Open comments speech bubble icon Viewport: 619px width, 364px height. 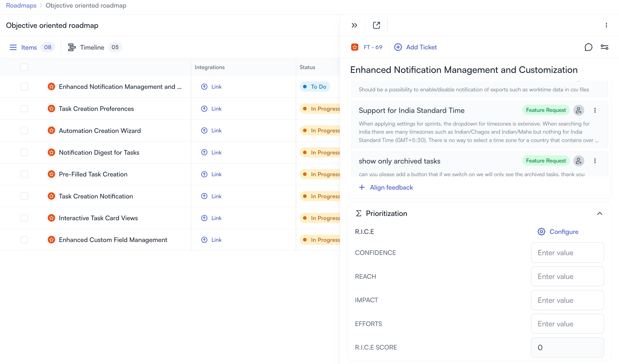tap(588, 47)
